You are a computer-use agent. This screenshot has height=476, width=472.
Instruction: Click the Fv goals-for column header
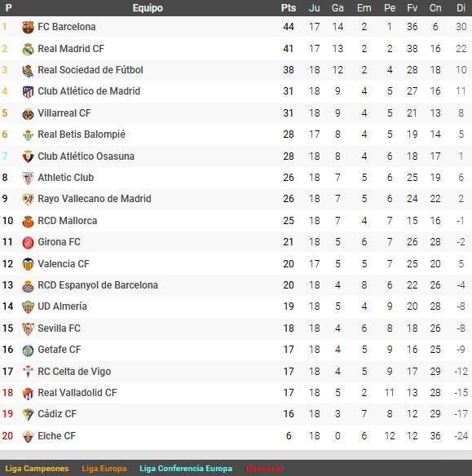[x=412, y=8]
